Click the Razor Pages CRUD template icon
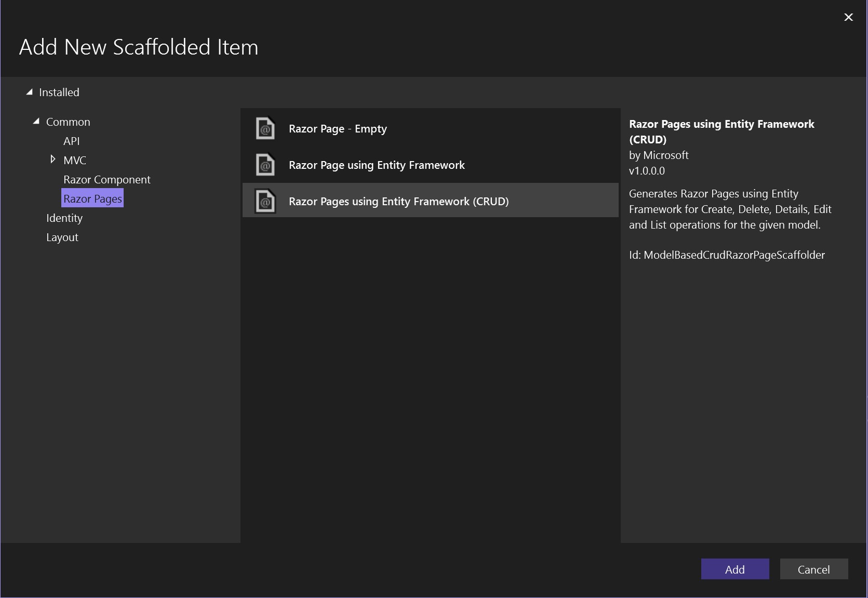 click(x=265, y=201)
